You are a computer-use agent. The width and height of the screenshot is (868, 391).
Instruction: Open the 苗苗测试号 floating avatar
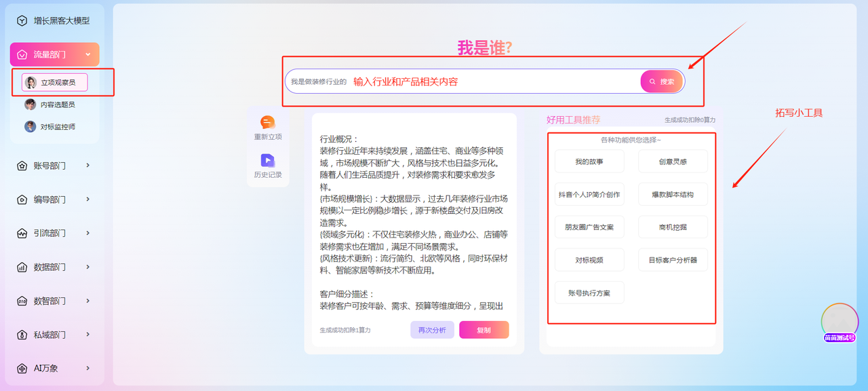840,322
